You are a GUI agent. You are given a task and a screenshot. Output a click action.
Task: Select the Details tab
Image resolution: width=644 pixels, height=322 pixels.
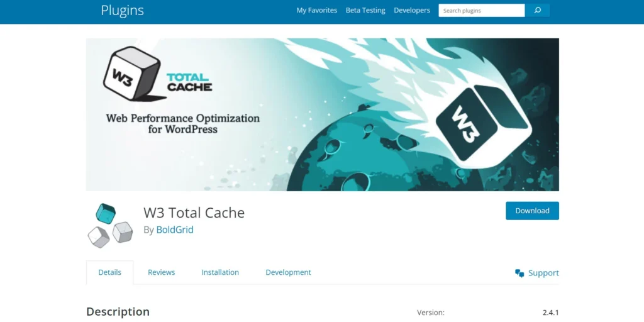tap(109, 272)
